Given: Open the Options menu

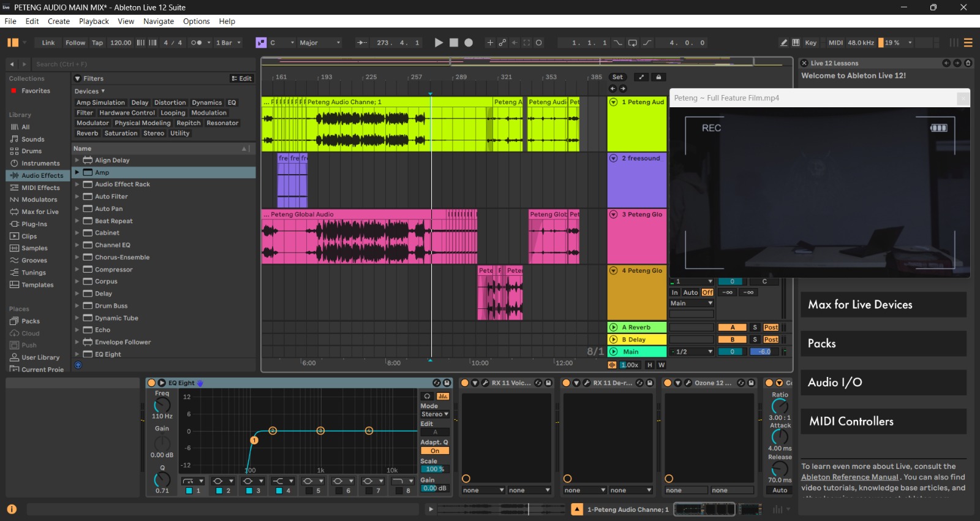Looking at the screenshot, I should [196, 21].
